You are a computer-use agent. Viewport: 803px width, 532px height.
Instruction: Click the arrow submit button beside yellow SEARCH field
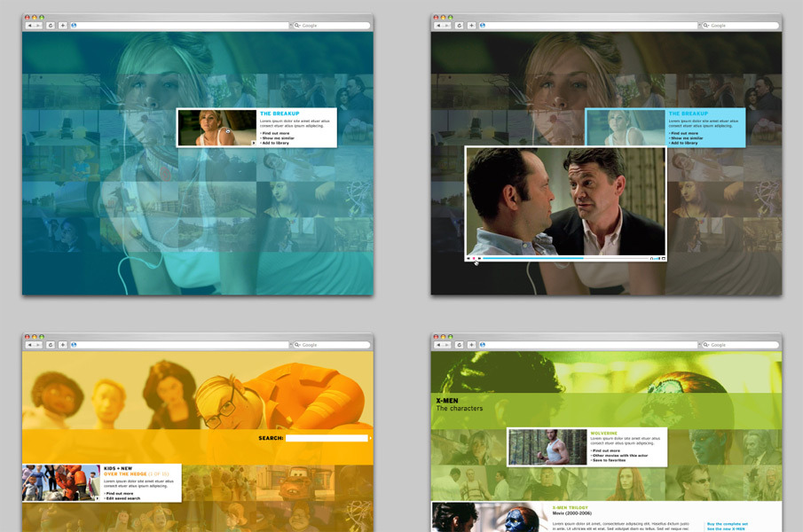pyautogui.click(x=370, y=438)
